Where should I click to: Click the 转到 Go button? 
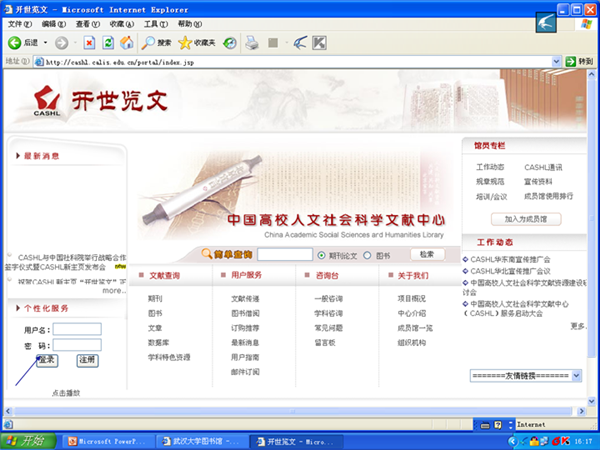pos(579,62)
